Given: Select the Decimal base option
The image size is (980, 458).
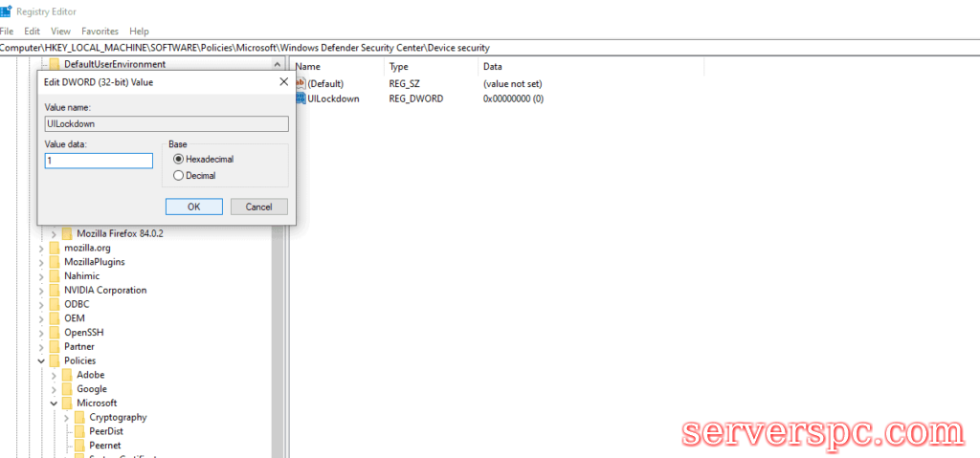Looking at the screenshot, I should (178, 176).
